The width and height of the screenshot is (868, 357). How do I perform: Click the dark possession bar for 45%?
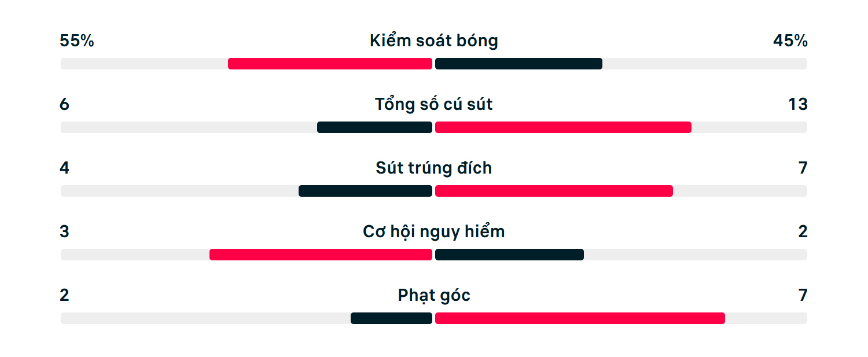click(518, 64)
